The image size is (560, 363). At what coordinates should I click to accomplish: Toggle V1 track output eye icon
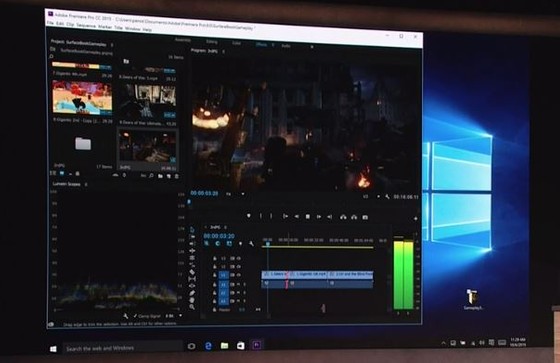pos(239,275)
